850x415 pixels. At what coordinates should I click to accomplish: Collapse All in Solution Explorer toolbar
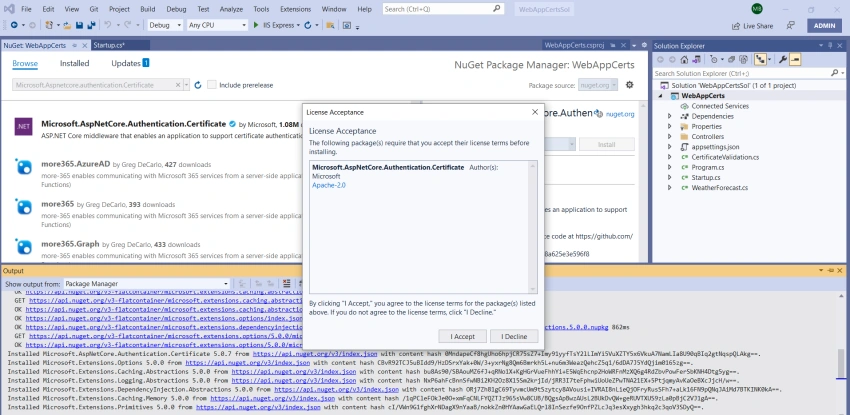coord(731,60)
